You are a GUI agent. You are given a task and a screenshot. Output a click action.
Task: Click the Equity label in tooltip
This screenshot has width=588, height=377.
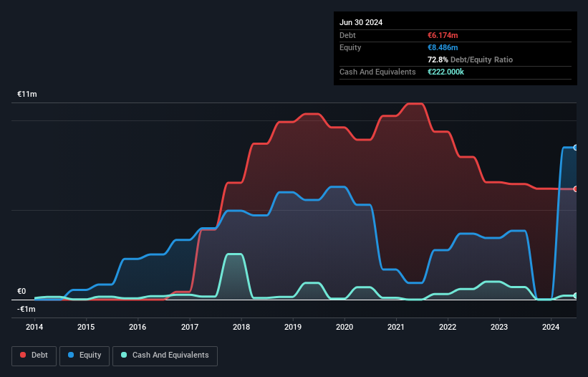point(350,47)
